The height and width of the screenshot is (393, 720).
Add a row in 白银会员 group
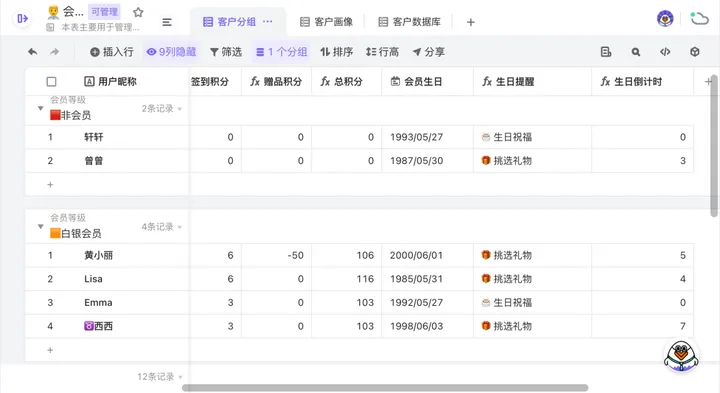(x=51, y=350)
